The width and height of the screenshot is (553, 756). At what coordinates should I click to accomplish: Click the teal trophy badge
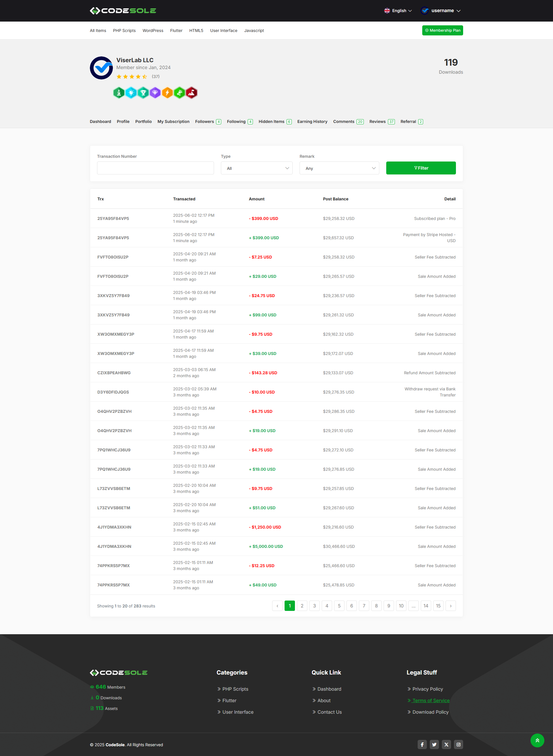pyautogui.click(x=143, y=93)
